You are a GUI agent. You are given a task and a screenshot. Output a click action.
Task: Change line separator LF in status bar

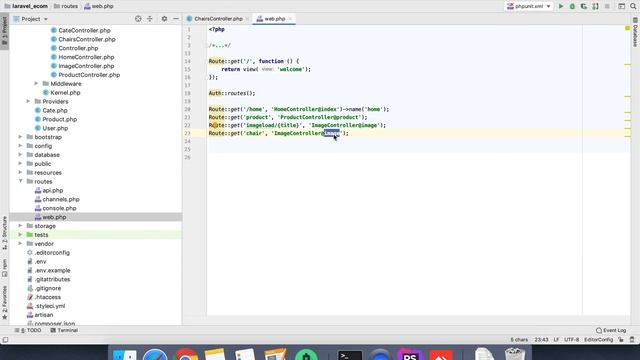click(x=556, y=340)
